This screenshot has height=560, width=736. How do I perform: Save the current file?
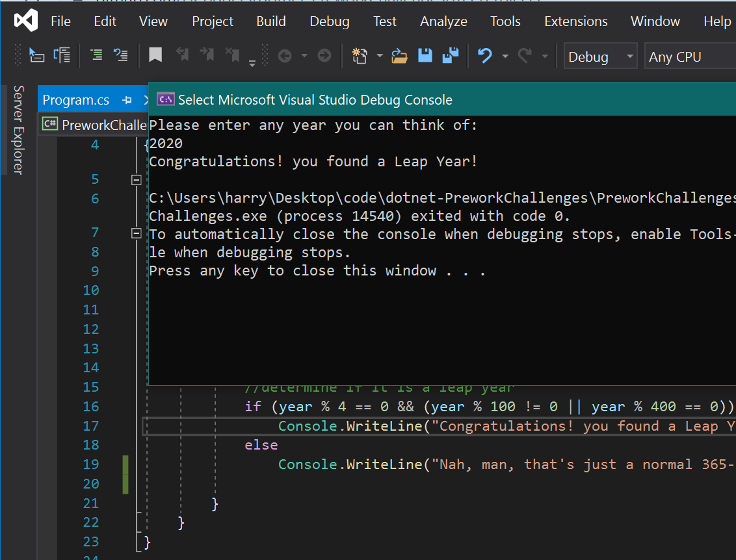coord(425,55)
